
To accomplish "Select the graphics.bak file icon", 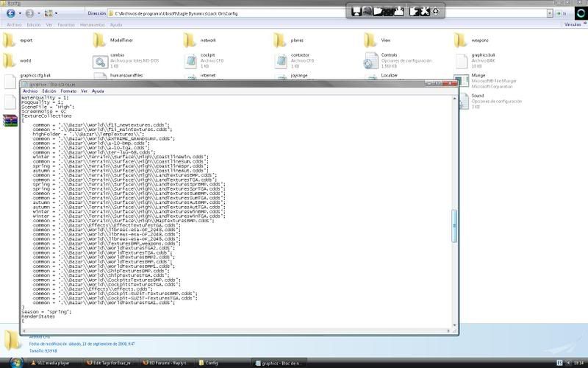I will point(462,61).
